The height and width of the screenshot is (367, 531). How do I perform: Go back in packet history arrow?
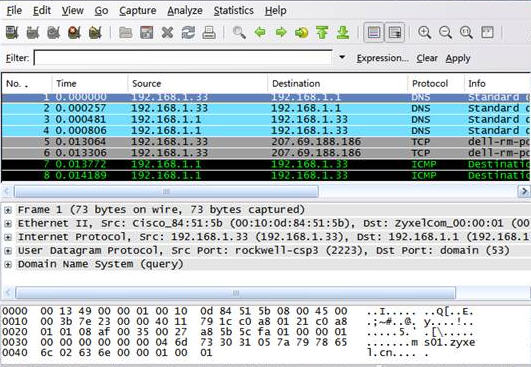pyautogui.click(x=260, y=33)
